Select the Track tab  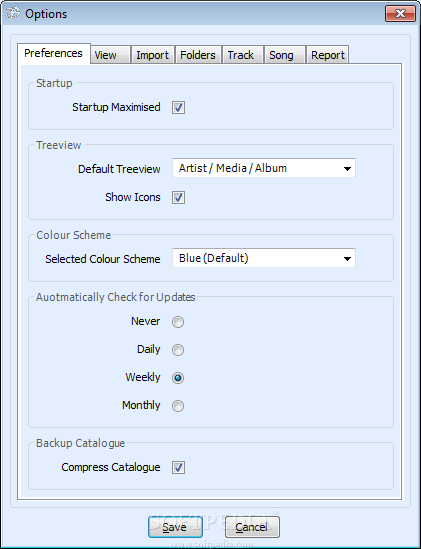(243, 55)
